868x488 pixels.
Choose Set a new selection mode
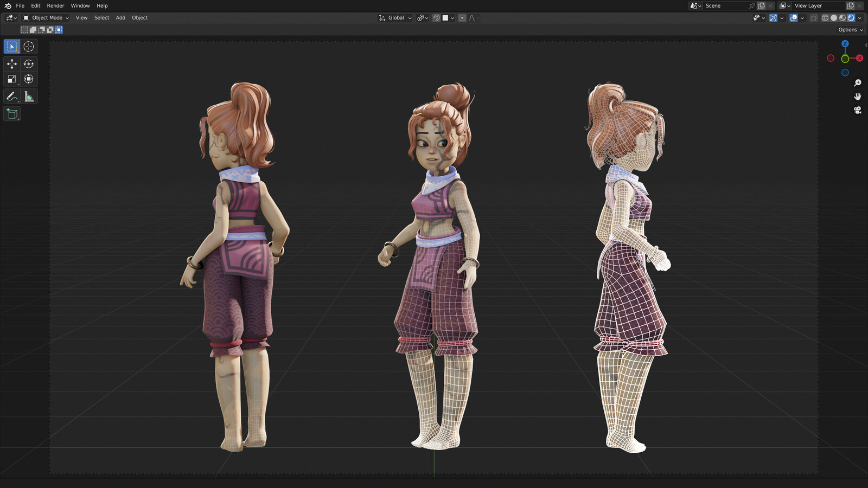[x=24, y=30]
